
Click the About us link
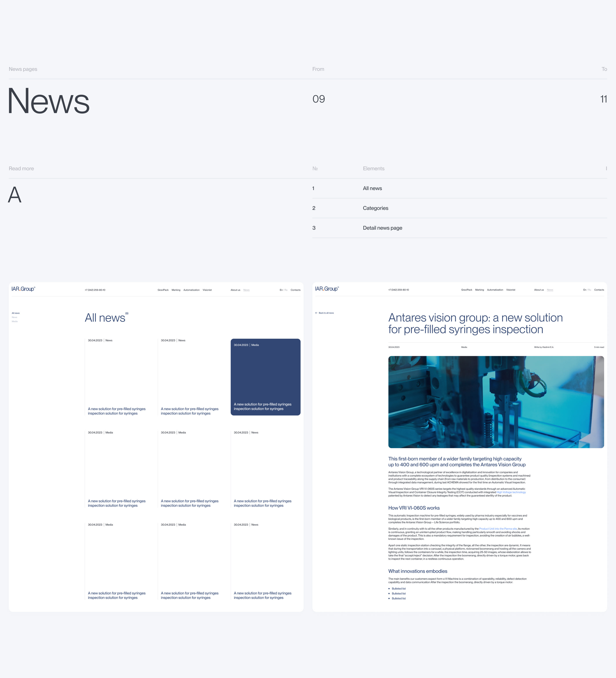[x=235, y=290]
